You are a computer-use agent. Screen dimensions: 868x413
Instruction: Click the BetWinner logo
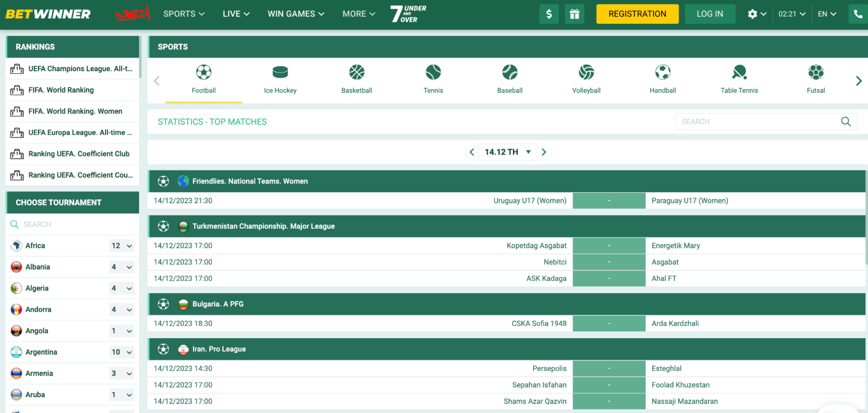coord(48,14)
